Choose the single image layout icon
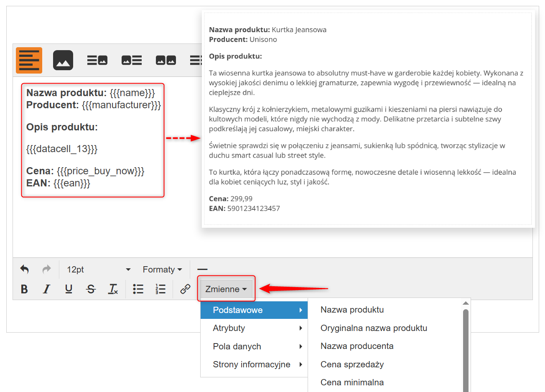 click(x=63, y=60)
